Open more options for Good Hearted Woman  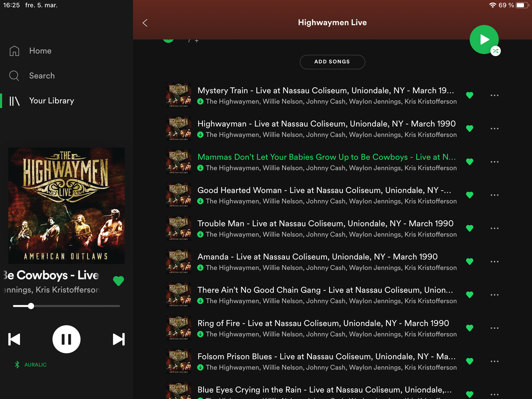(494, 195)
